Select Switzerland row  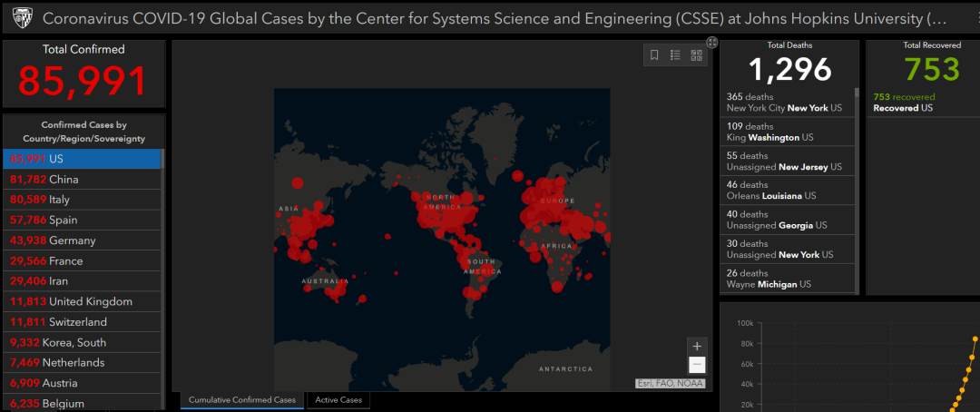[x=82, y=322]
